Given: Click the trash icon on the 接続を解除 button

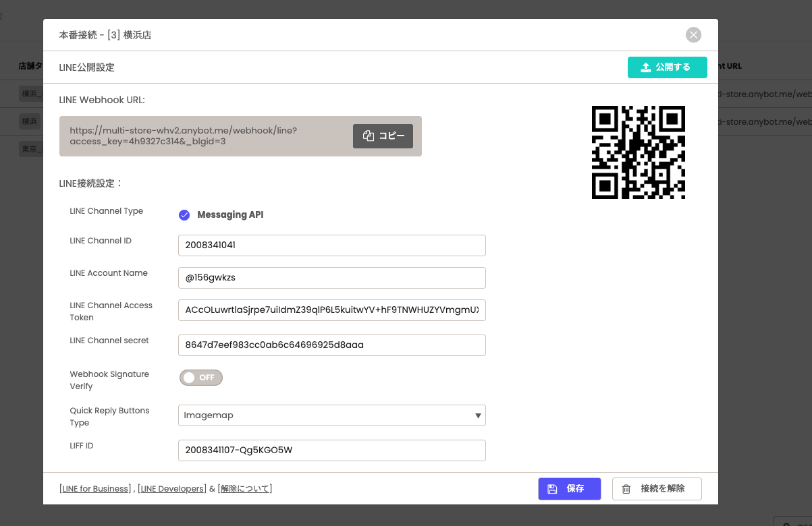Looking at the screenshot, I should click(x=626, y=489).
